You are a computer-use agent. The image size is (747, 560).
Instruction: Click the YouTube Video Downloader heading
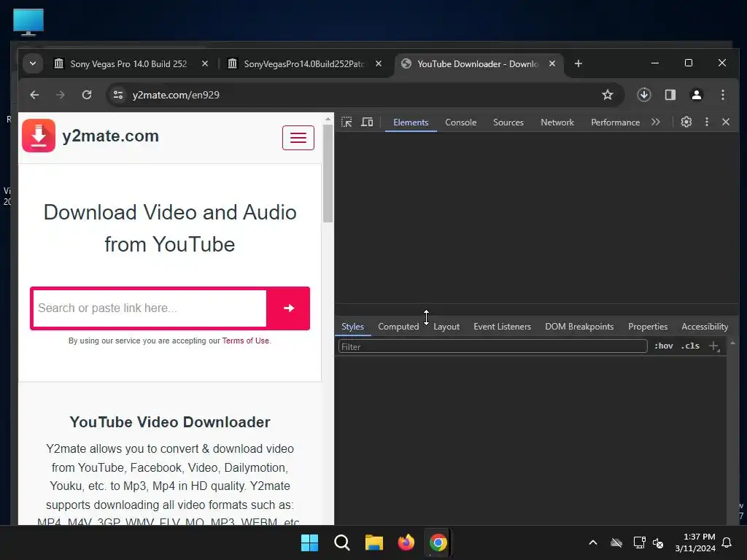tap(169, 422)
